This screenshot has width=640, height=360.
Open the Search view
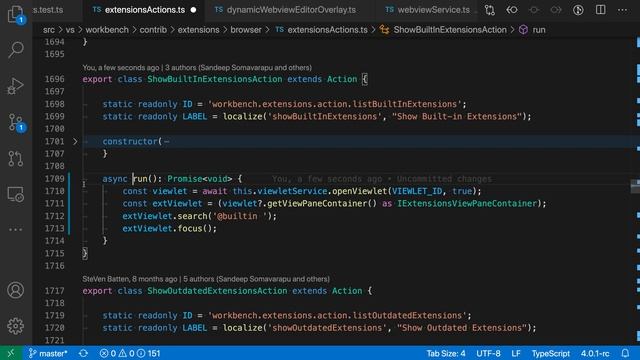16,50
